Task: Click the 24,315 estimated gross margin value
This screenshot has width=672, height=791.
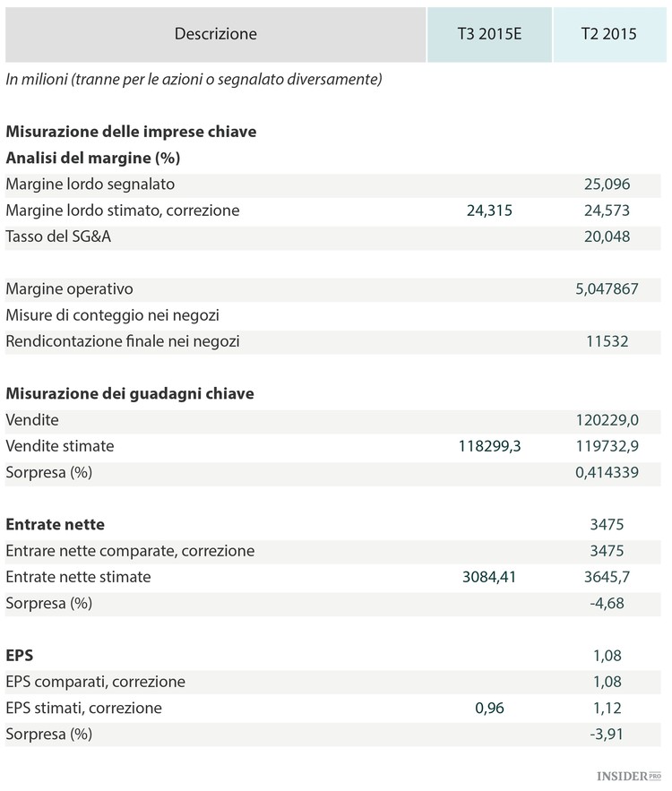Action: pos(491,211)
